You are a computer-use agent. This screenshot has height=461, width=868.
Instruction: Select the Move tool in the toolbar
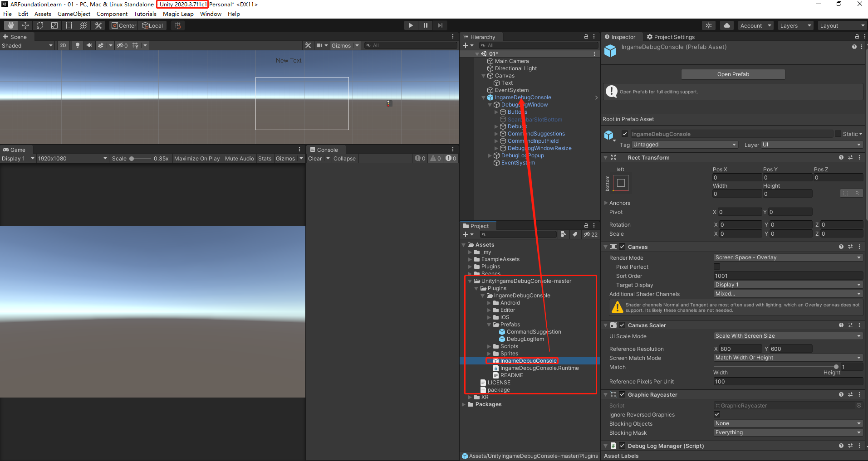(x=25, y=25)
